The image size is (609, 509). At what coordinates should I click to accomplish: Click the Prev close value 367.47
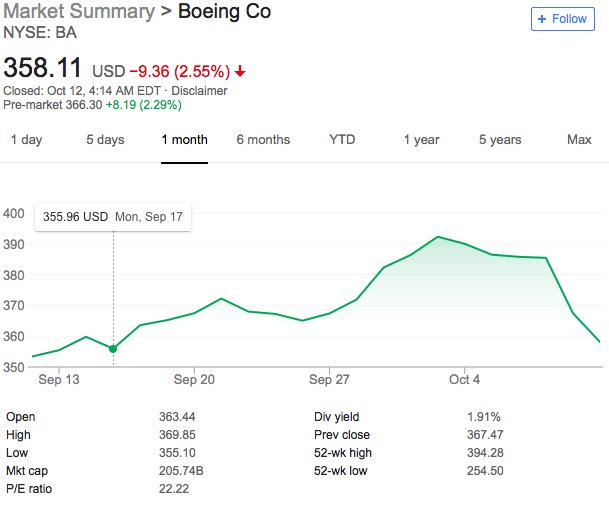(485, 435)
